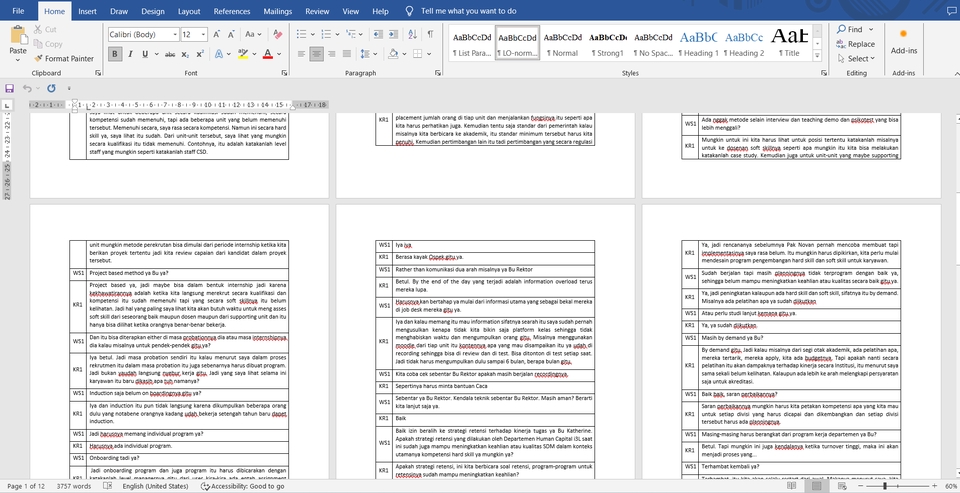Switch to the Insert tab
Viewport: 960px width, 493px height.
tap(88, 11)
